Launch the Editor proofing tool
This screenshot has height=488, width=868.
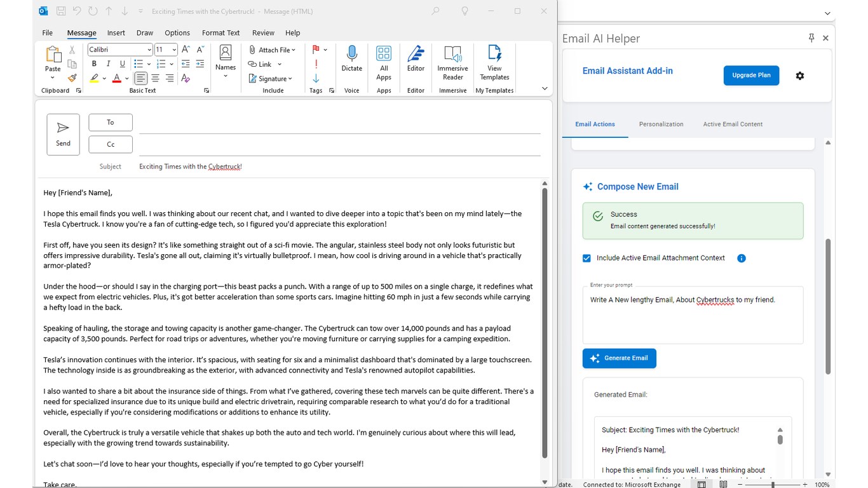pos(416,58)
